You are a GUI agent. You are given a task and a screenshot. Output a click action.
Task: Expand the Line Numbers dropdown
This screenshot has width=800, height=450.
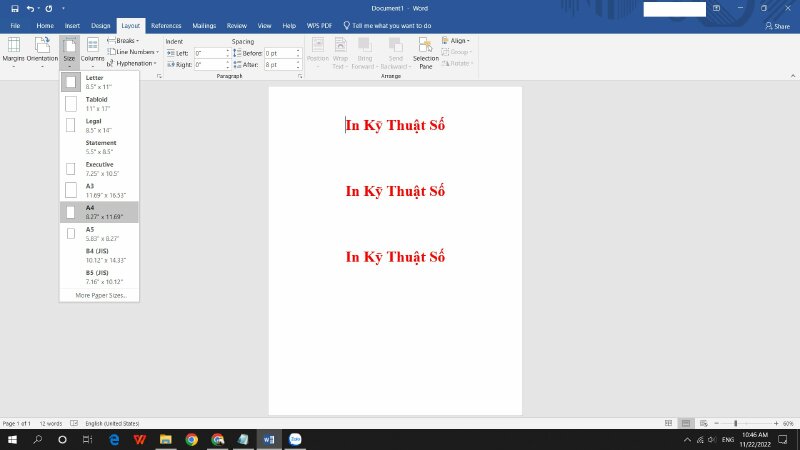pos(135,51)
